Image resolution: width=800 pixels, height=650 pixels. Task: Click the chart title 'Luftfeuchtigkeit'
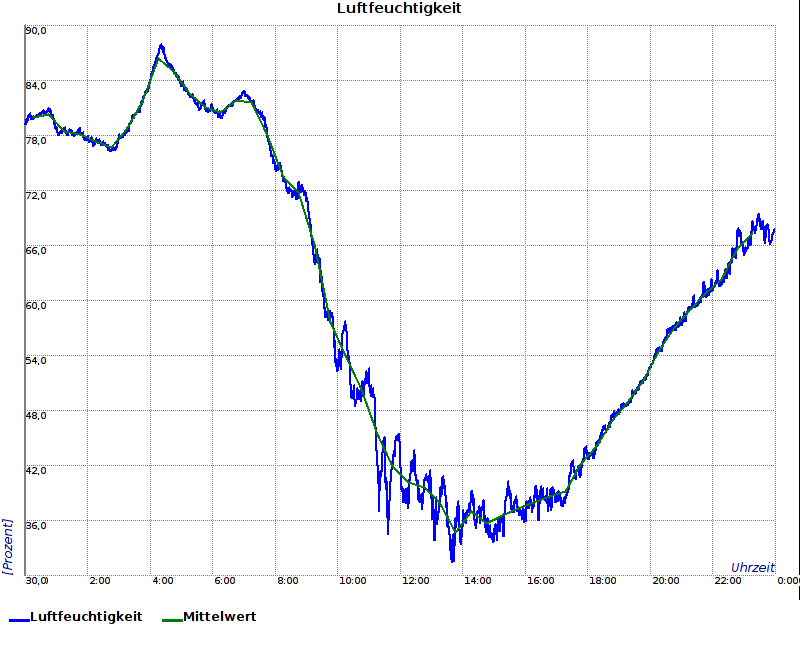click(399, 8)
